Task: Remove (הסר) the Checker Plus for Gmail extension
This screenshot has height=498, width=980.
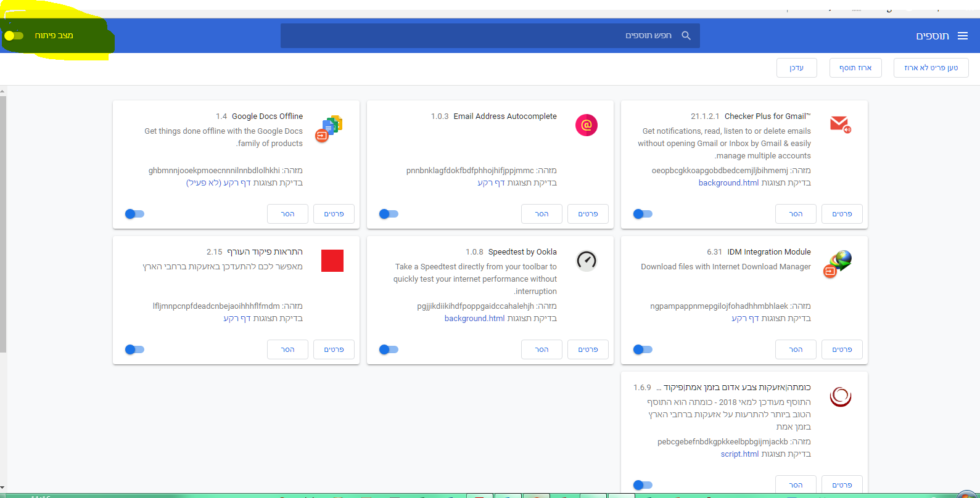Action: [x=796, y=214]
